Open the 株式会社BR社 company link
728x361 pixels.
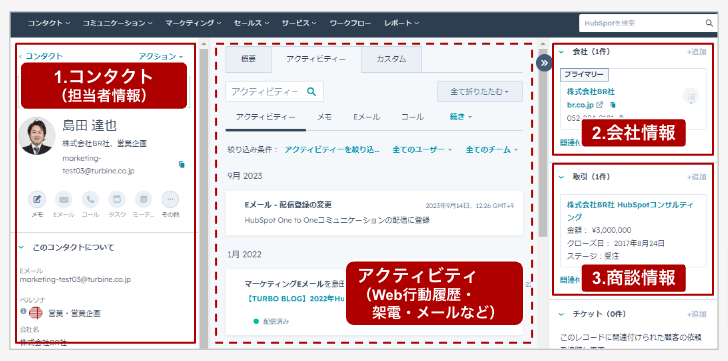tap(591, 91)
